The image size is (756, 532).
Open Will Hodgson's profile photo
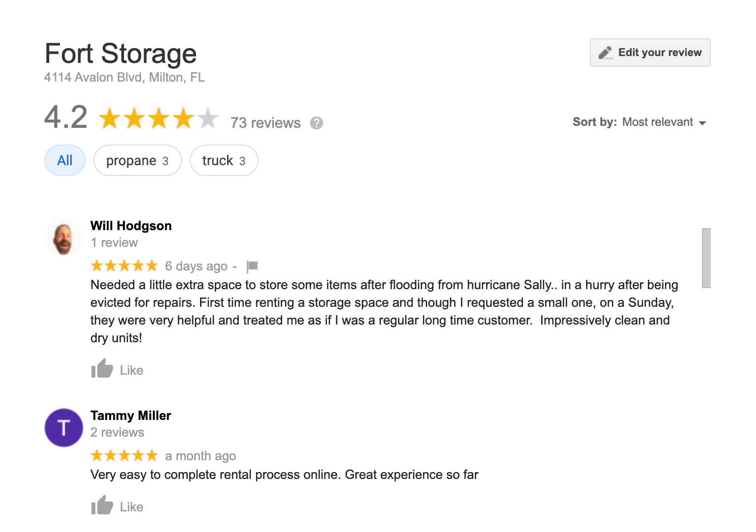point(64,238)
